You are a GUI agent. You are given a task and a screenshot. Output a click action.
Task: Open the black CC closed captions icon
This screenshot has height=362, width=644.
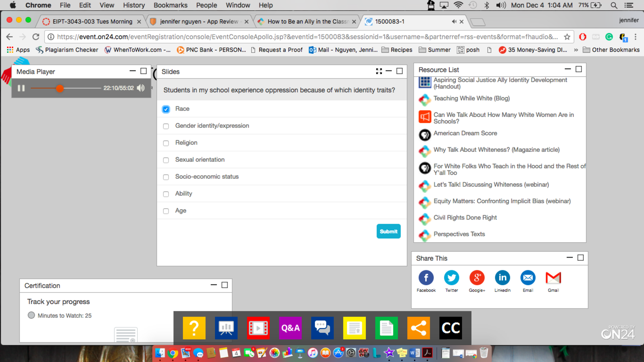(x=450, y=328)
